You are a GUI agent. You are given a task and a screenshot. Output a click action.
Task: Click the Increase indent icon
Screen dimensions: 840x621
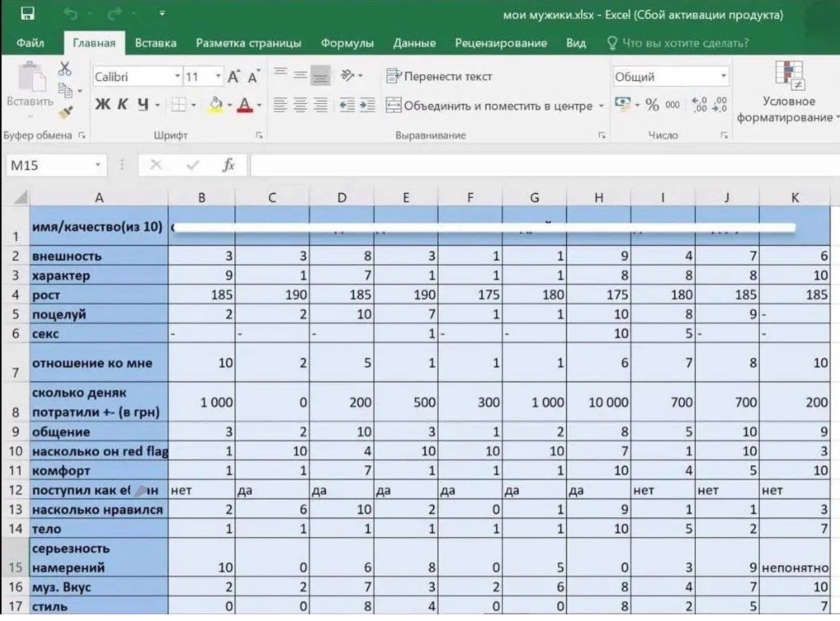click(x=367, y=105)
